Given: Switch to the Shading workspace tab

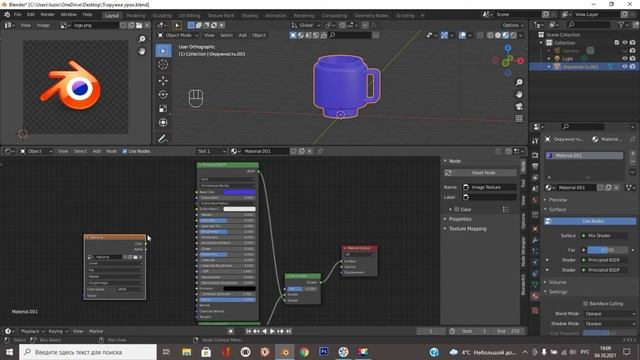Looking at the screenshot, I should click(x=250, y=16).
